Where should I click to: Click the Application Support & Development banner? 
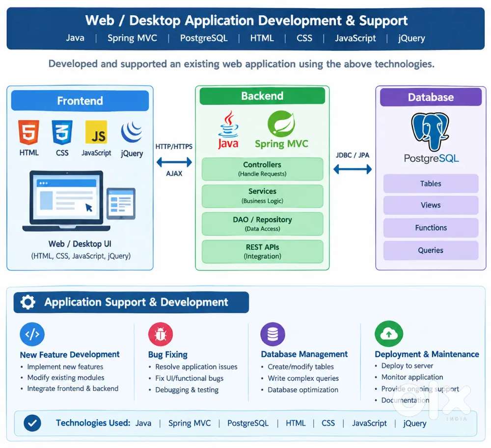pyautogui.click(x=131, y=302)
